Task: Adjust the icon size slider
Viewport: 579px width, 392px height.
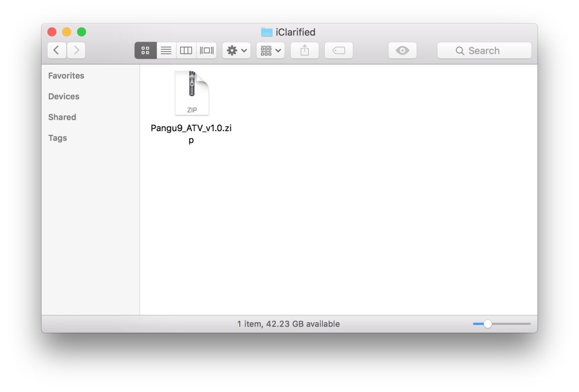Action: (x=488, y=324)
